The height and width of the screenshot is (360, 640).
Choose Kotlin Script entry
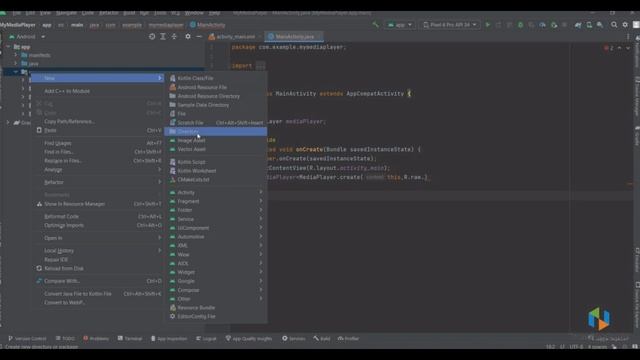[216, 162]
